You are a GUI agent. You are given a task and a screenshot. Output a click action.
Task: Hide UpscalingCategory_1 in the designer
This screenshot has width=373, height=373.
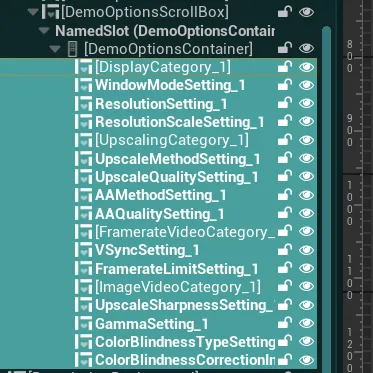click(x=306, y=140)
